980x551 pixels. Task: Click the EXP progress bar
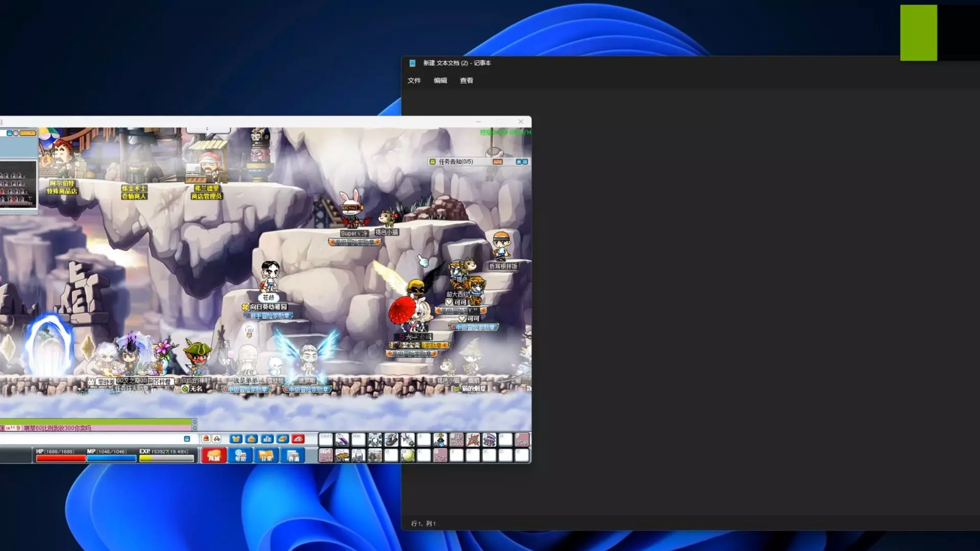point(167,458)
